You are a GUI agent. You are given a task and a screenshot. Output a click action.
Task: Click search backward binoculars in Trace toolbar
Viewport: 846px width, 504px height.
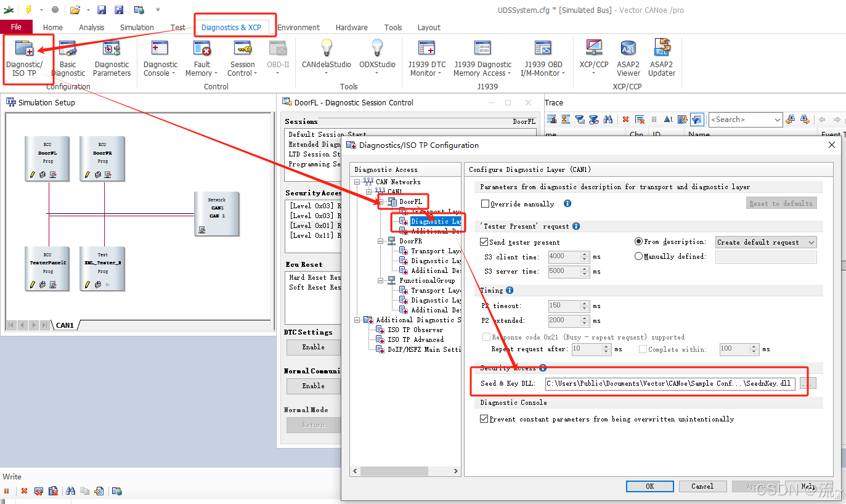pyautogui.click(x=791, y=120)
